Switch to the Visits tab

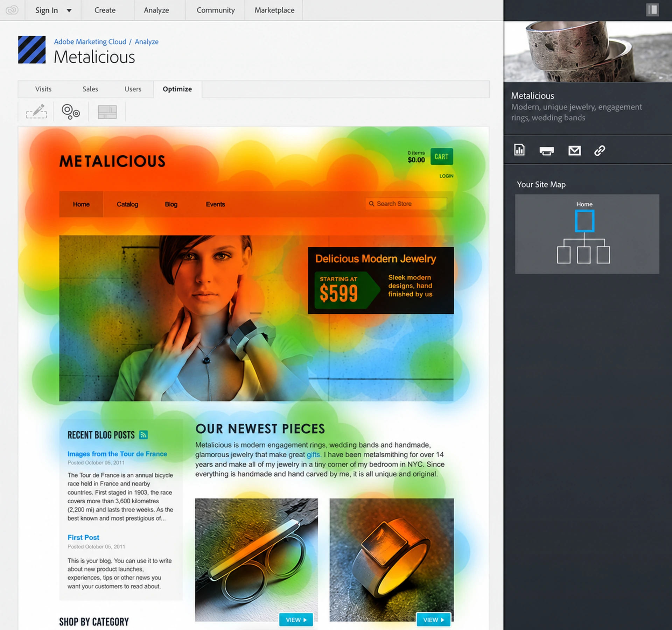coord(43,89)
